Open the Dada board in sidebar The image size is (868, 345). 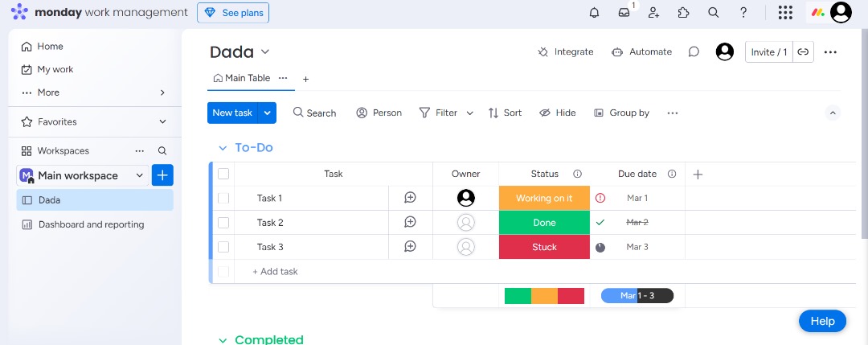click(x=95, y=200)
